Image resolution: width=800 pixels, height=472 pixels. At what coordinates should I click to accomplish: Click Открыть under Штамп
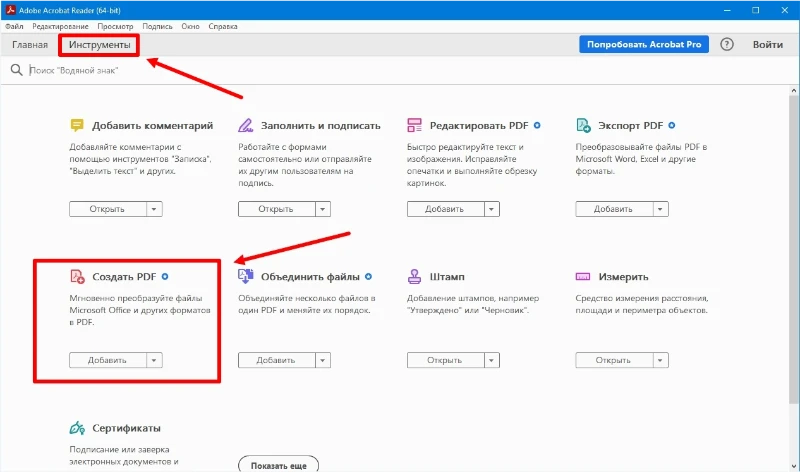[445, 360]
